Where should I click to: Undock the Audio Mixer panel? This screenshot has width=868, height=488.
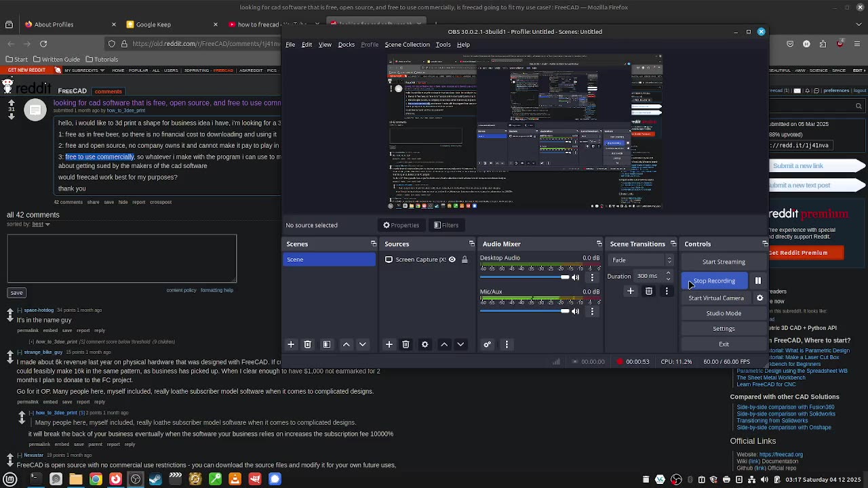[599, 244]
